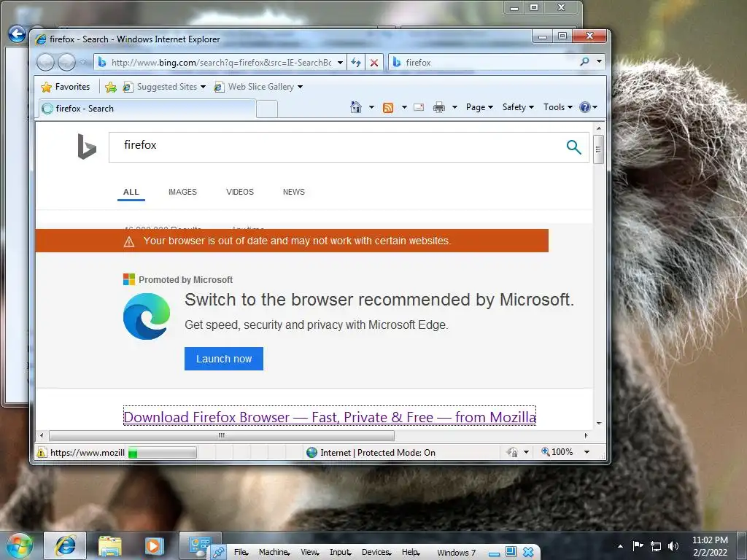Click IE search box containing firefox

(490, 63)
